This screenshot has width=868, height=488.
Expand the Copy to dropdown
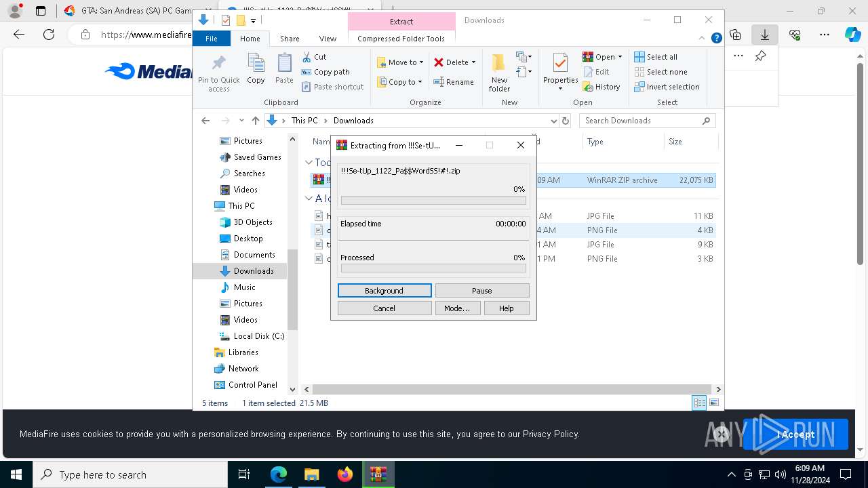click(420, 82)
